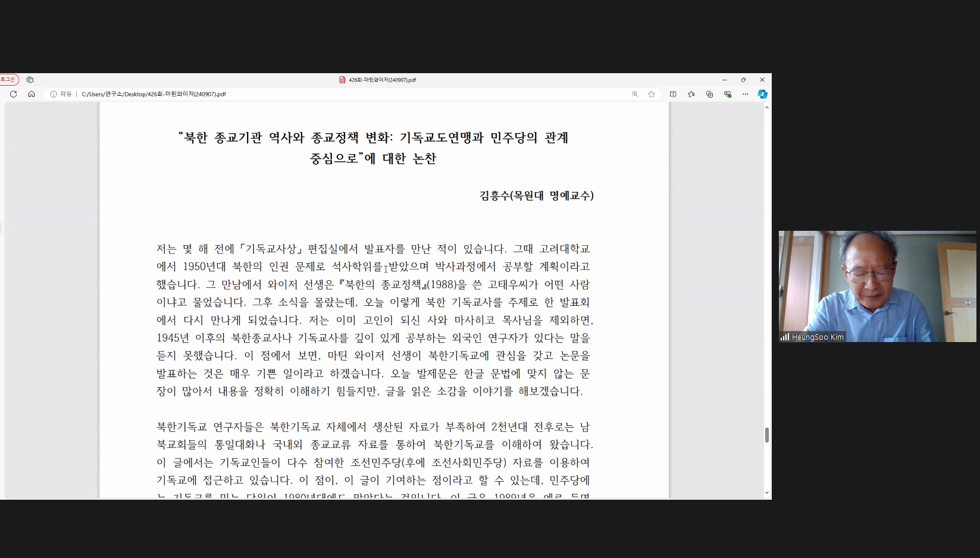Viewport: 980px width, 558px height.
Task: Go to browser home page
Action: pos(32,94)
